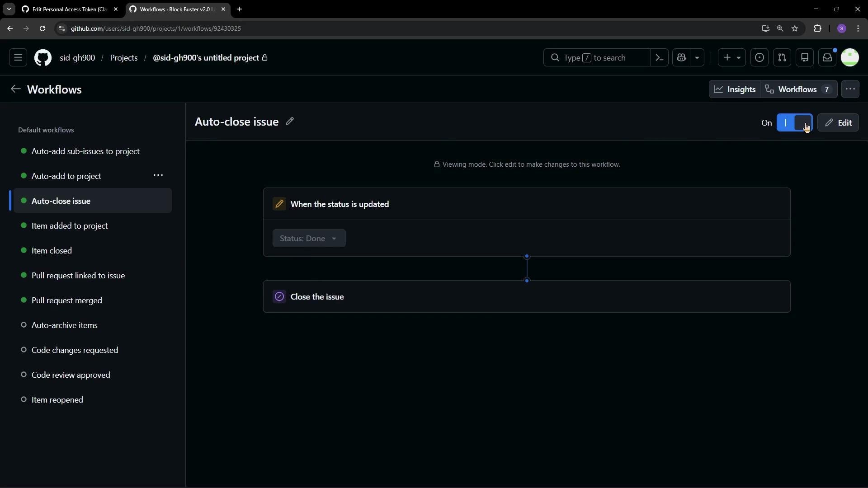Open Code changes requested workflow

pyautogui.click(x=93, y=350)
